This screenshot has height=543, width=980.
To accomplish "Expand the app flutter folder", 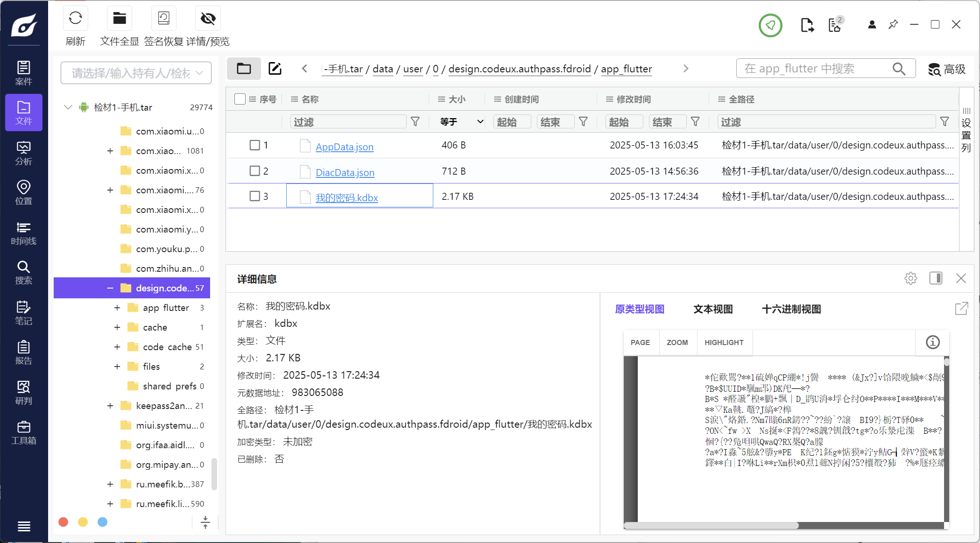I will [117, 308].
